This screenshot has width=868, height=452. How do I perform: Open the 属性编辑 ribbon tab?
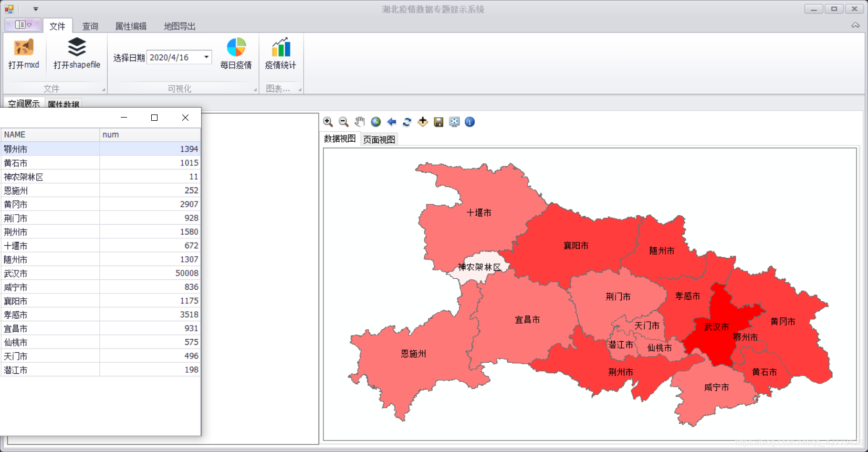coord(131,26)
